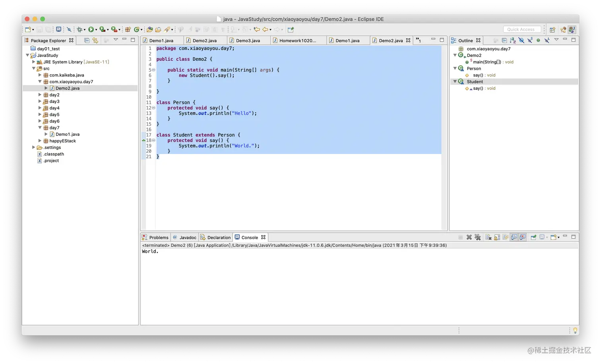
Task: Click the Back navigation arrow
Action: [x=265, y=29]
